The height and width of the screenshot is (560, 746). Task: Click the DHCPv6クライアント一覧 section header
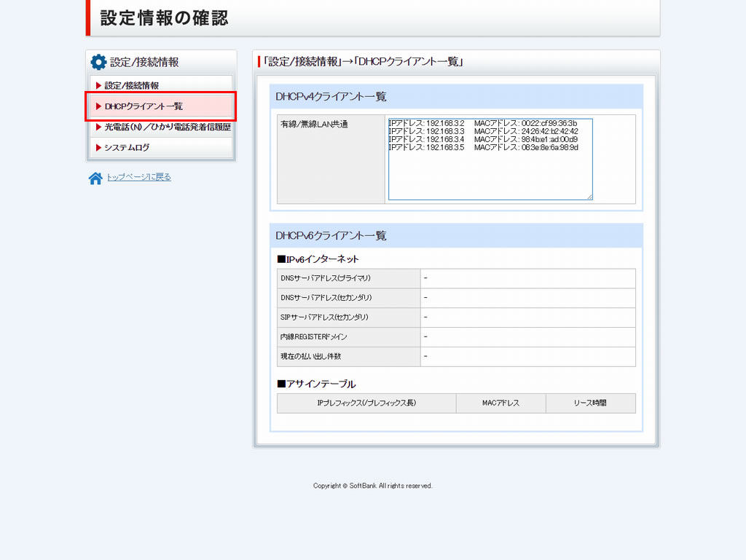click(x=456, y=235)
